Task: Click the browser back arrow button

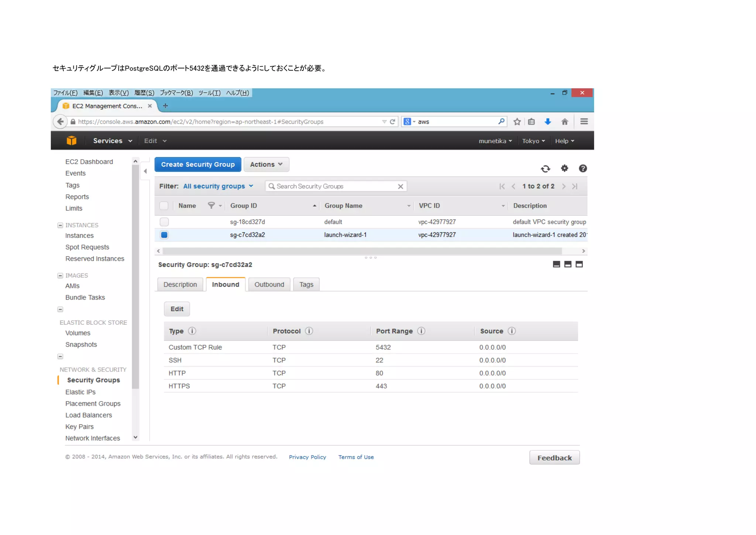Action: pos(60,122)
